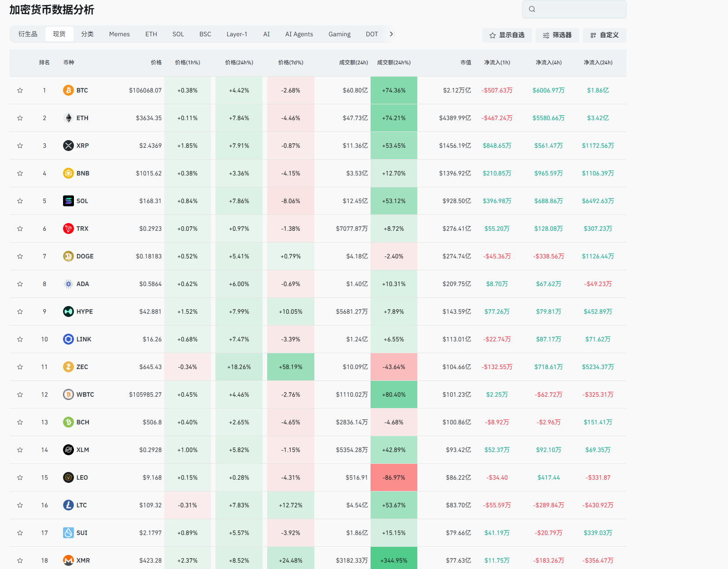
Task: Toggle the favorite star for TRX row
Action: [x=20, y=229]
